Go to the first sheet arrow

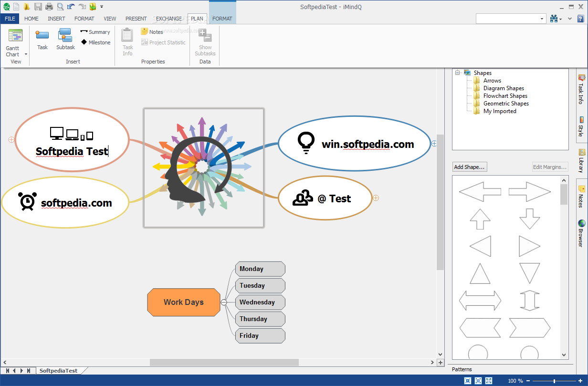click(x=7, y=371)
